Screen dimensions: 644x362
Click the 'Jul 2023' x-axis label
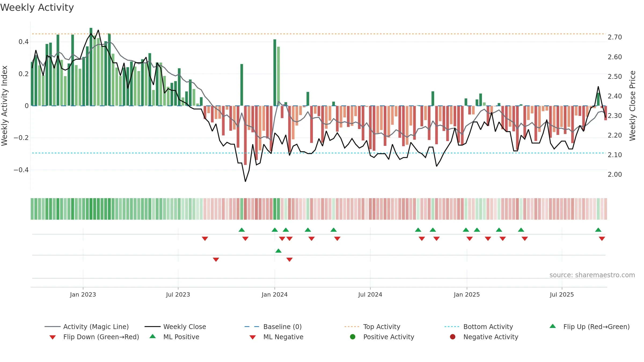click(178, 294)
